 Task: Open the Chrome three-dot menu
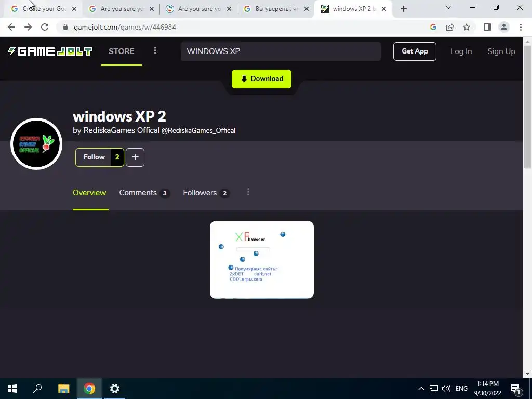click(521, 27)
